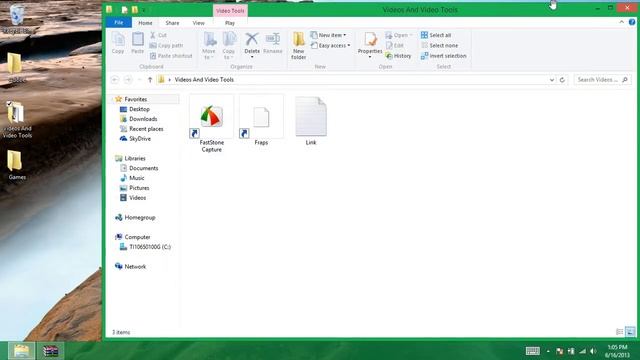Open the File menu tab
This screenshot has width=640, height=360.
click(119, 22)
